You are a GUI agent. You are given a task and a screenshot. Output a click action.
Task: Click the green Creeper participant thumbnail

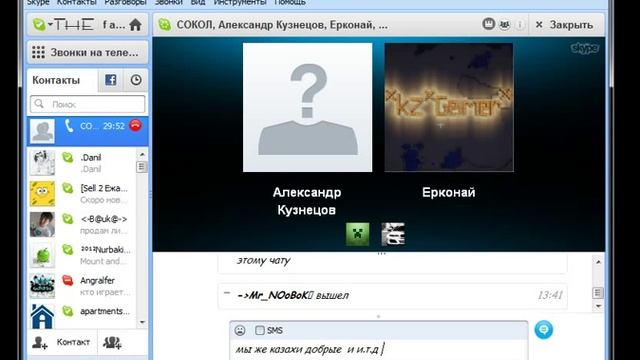pos(358,234)
